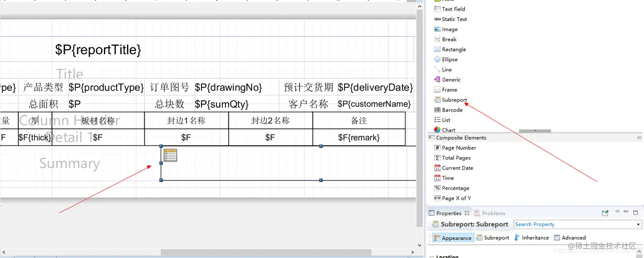Select the Static Text palette element
644x258 pixels.
click(450, 19)
